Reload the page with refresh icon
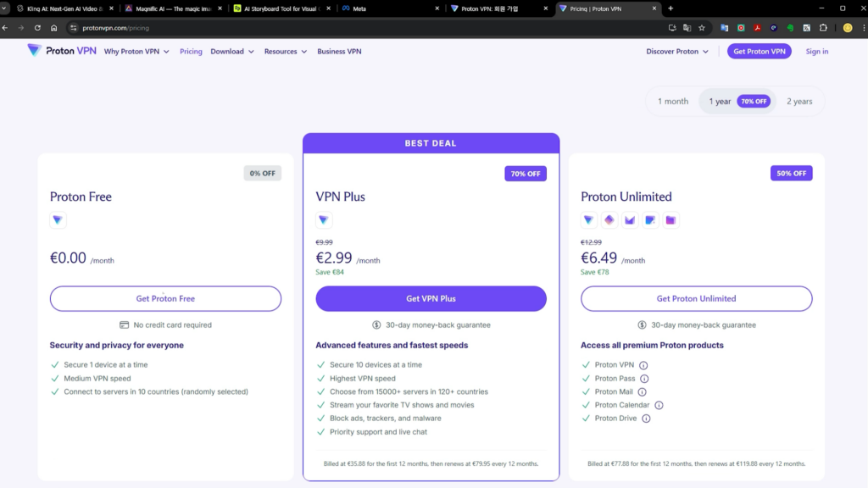This screenshot has width=868, height=488. (x=37, y=28)
